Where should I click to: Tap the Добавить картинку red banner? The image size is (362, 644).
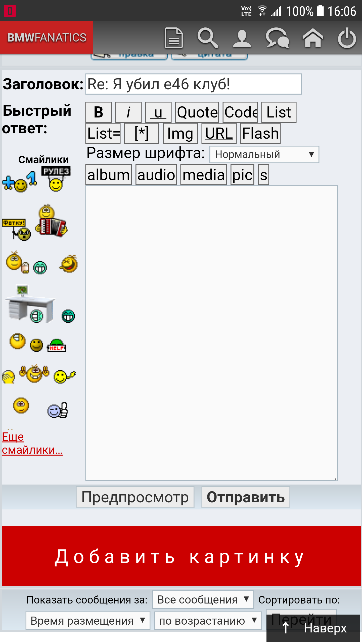181,556
